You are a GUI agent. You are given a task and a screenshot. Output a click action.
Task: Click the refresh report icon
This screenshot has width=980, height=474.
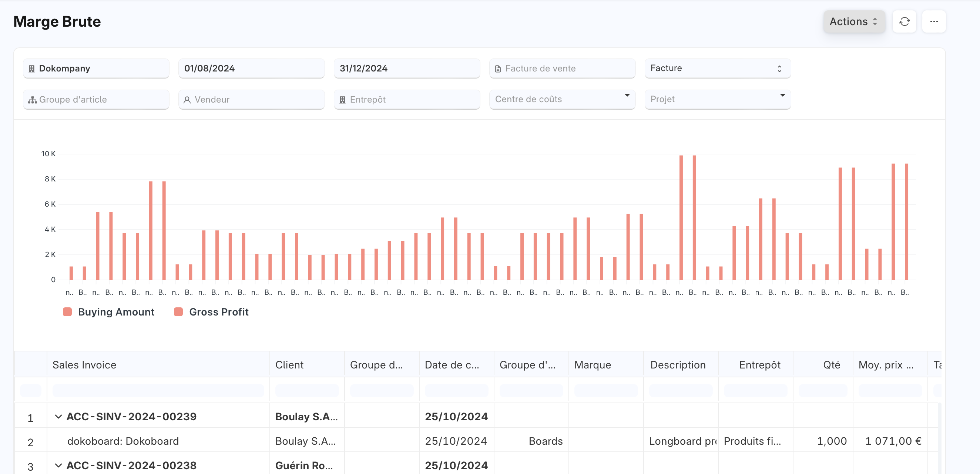904,22
